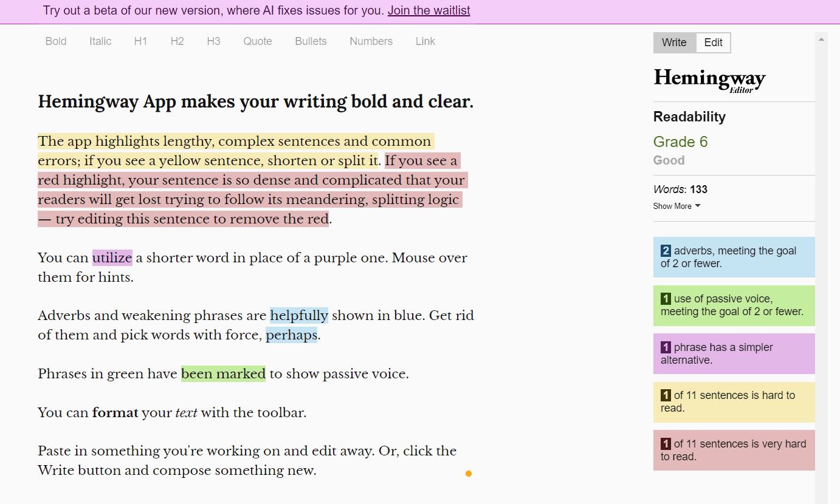Expand Show More statistics

pyautogui.click(x=676, y=206)
